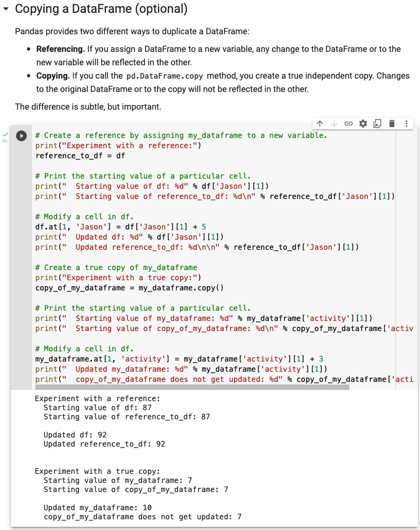
Task: Click output 'Starting value of reference_to_df: 87'
Action: point(127,417)
